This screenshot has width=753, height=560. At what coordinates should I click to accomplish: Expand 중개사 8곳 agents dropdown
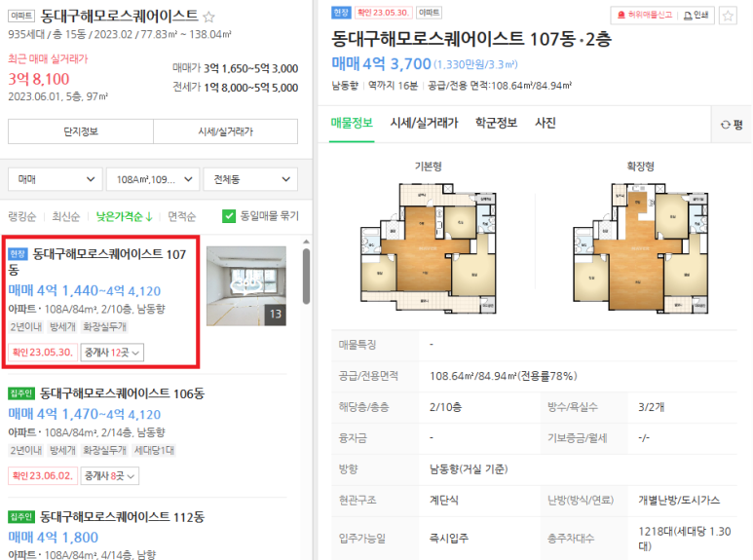[x=109, y=476]
